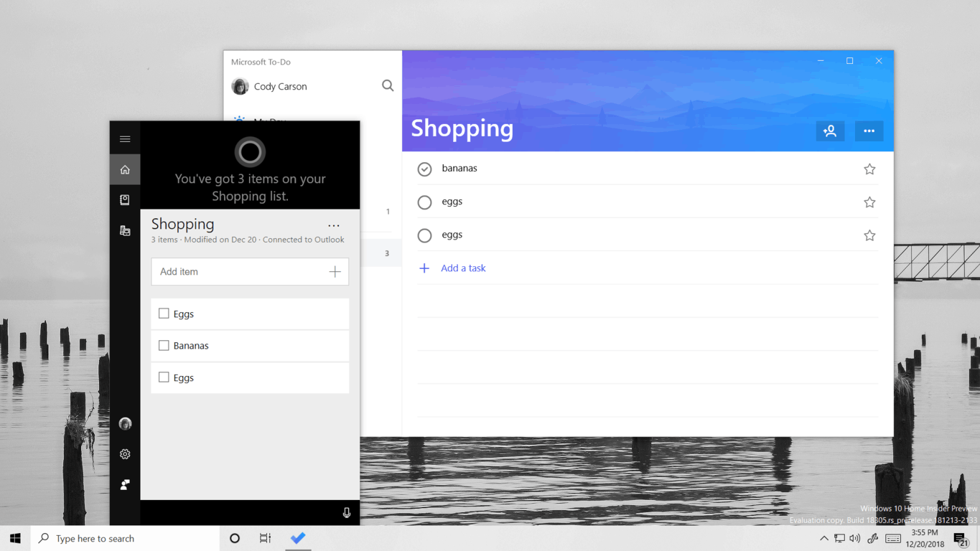The image size is (980, 551).
Task: Click the Cortana ring logo above the message
Action: click(x=250, y=151)
